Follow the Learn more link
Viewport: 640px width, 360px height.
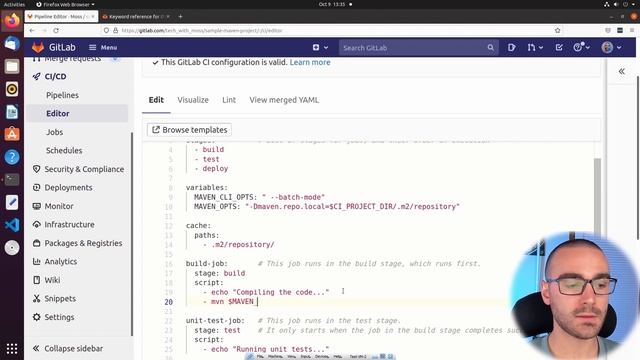coord(310,62)
